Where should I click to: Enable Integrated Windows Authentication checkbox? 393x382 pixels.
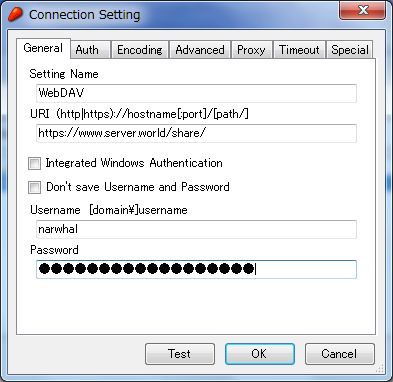(x=34, y=163)
